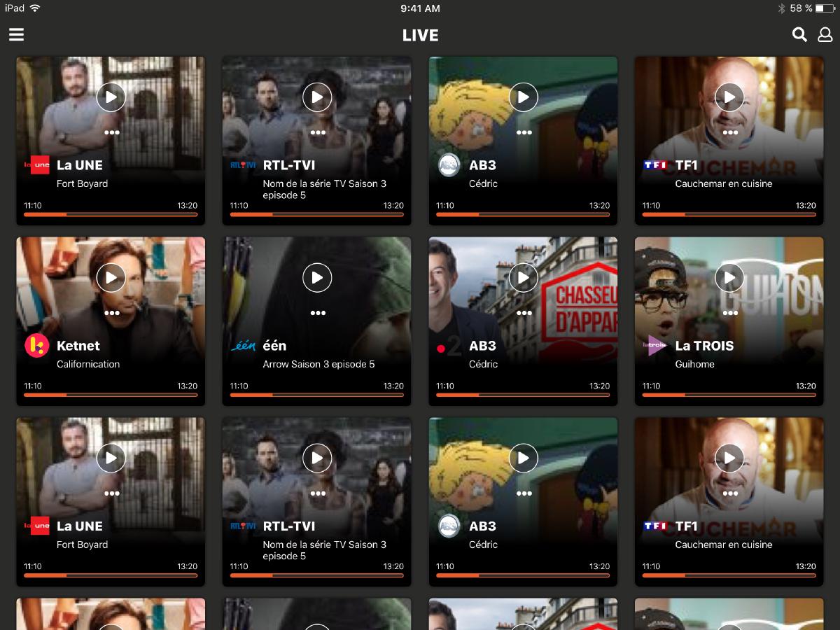Select the Guihome program title
This screenshot has height=630, width=840.
(x=694, y=364)
